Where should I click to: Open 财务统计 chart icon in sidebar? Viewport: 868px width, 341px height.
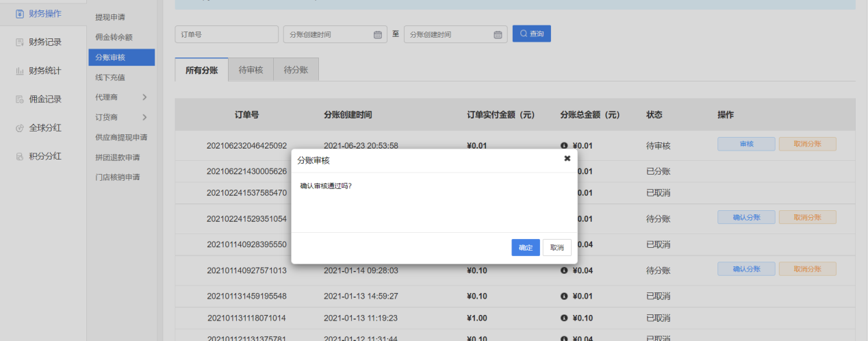(20, 71)
